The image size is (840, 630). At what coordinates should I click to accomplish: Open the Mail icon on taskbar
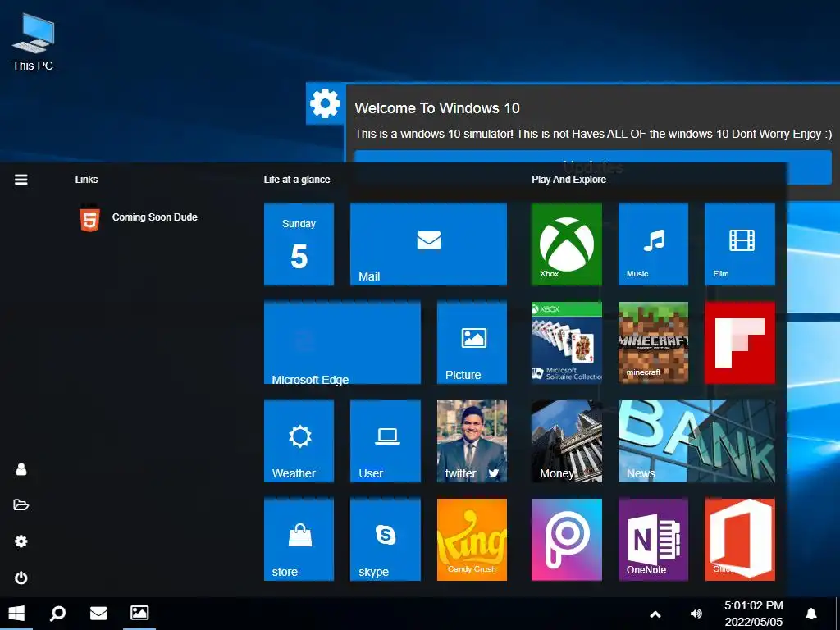tap(98, 613)
